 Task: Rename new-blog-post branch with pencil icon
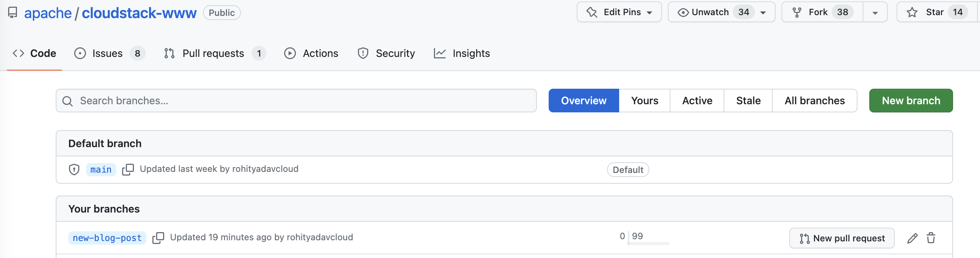912,238
